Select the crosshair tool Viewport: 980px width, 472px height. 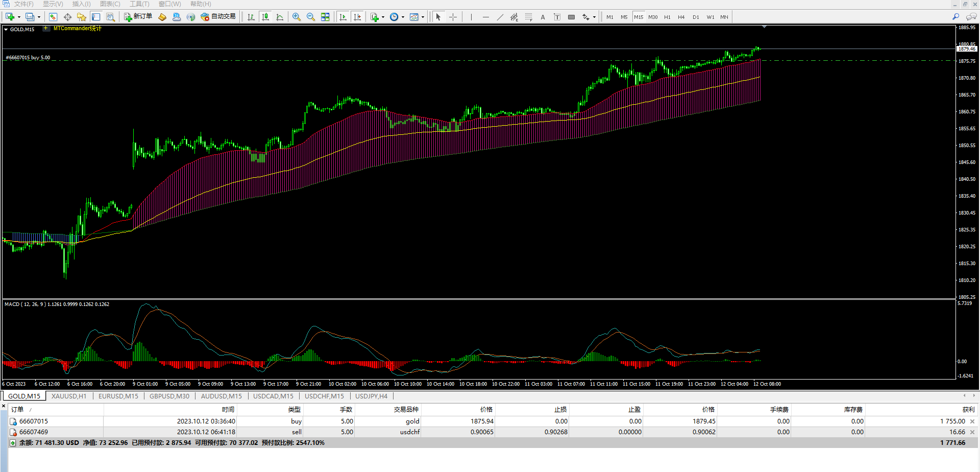point(453,17)
